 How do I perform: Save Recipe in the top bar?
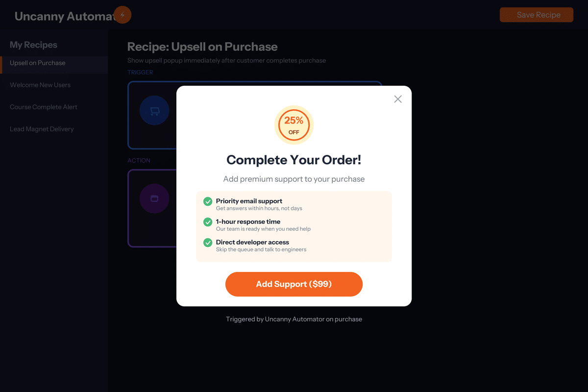pos(537,15)
